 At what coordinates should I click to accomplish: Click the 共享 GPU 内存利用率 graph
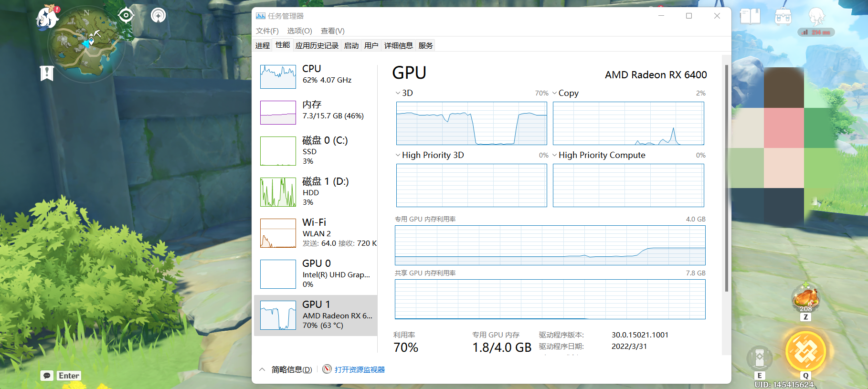[550, 299]
